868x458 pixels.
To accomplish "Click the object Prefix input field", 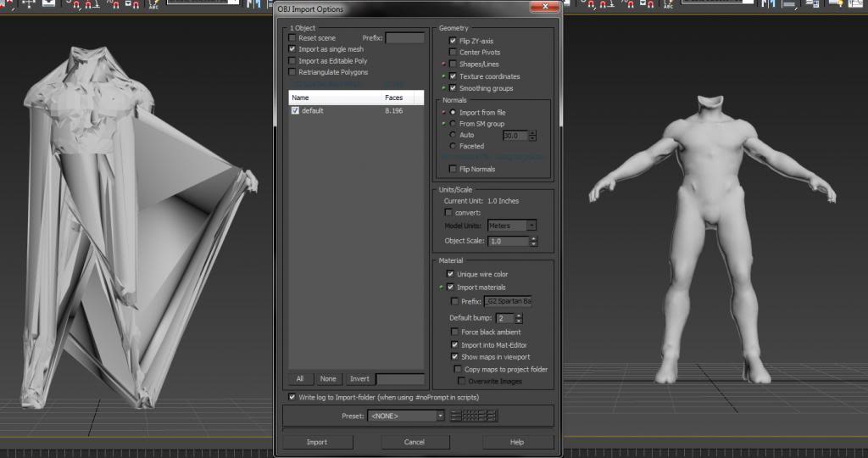I will coord(405,37).
